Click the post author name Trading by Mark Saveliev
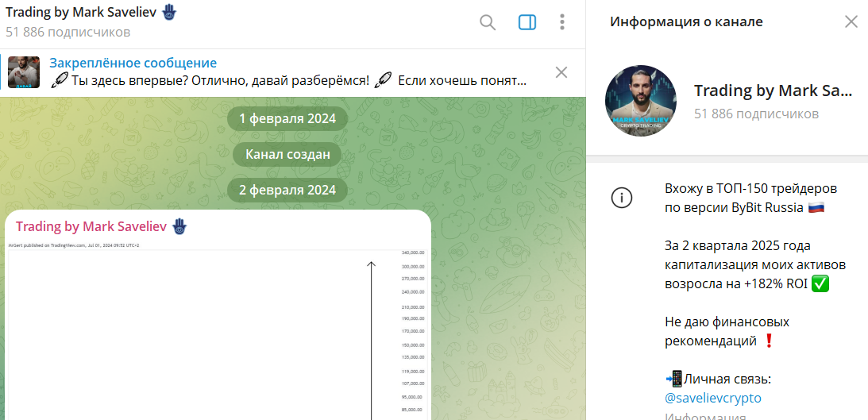868x420 pixels. click(x=91, y=226)
